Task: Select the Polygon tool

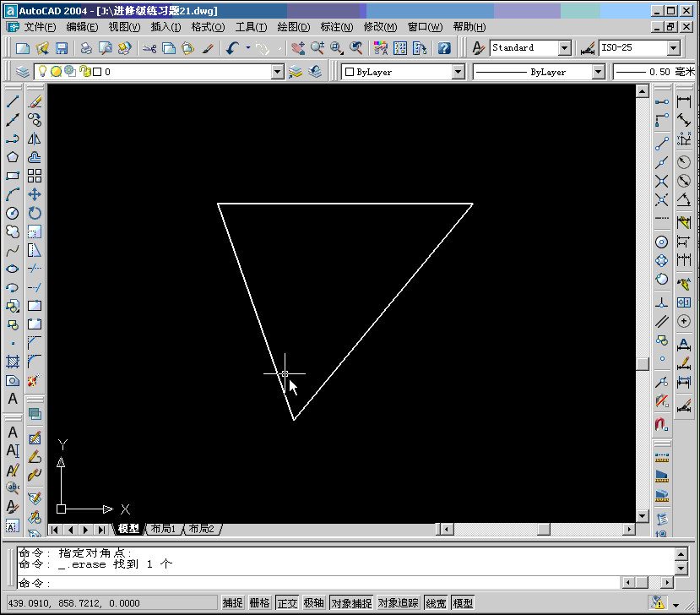Action: tap(13, 157)
